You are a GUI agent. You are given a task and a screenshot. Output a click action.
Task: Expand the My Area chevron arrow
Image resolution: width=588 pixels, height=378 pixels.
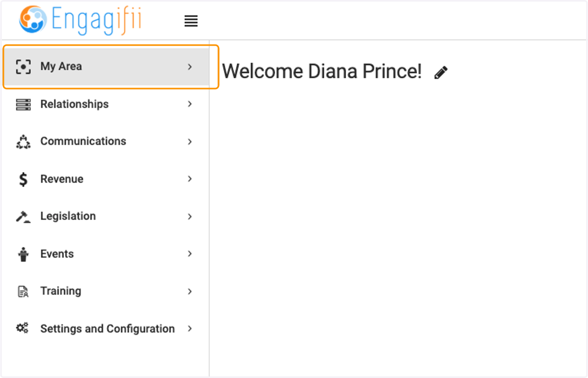coord(190,67)
